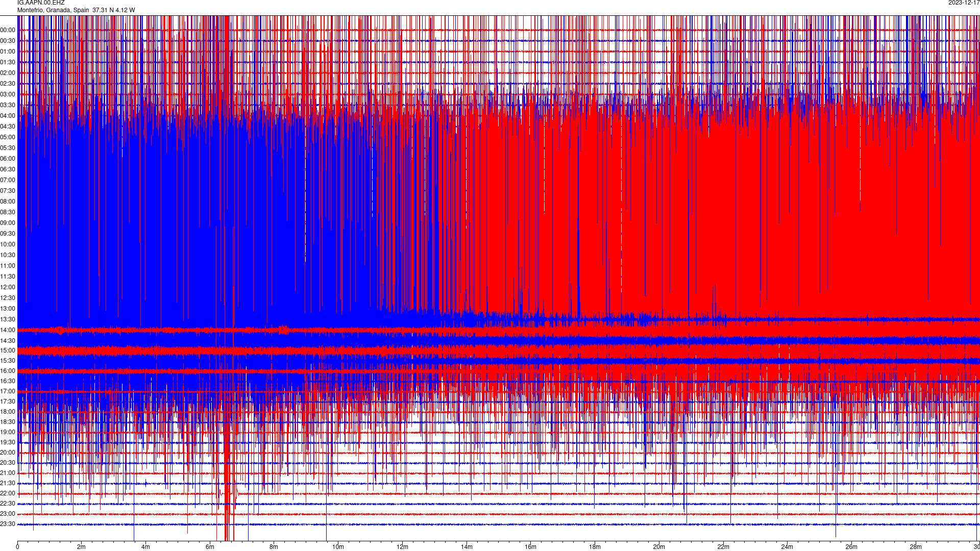Click the 20m tick on the time axis
Screen dimensions: 980x551
pyautogui.click(x=659, y=547)
